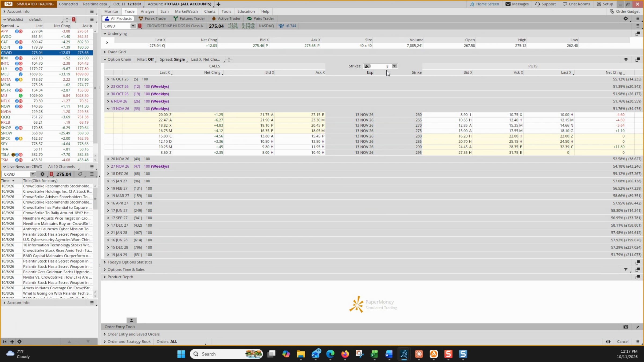Expand Today's Options Statistics section
644x362 pixels.
pos(105,262)
